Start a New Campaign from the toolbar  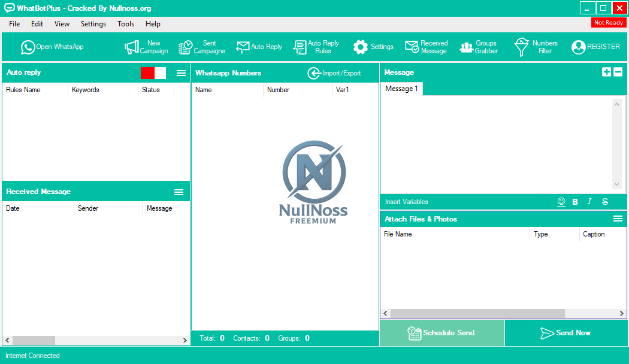click(x=146, y=47)
